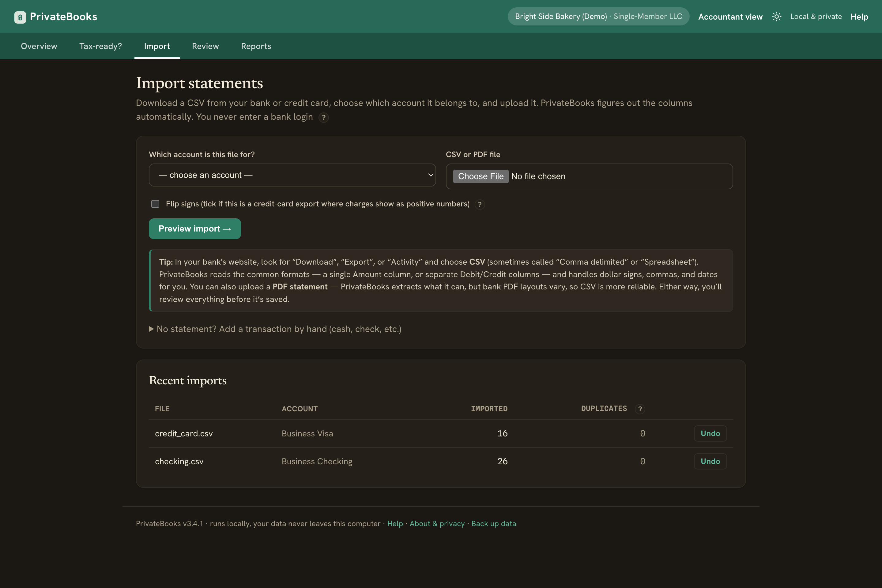Open the Duplicates column help icon
882x588 pixels.
click(640, 409)
